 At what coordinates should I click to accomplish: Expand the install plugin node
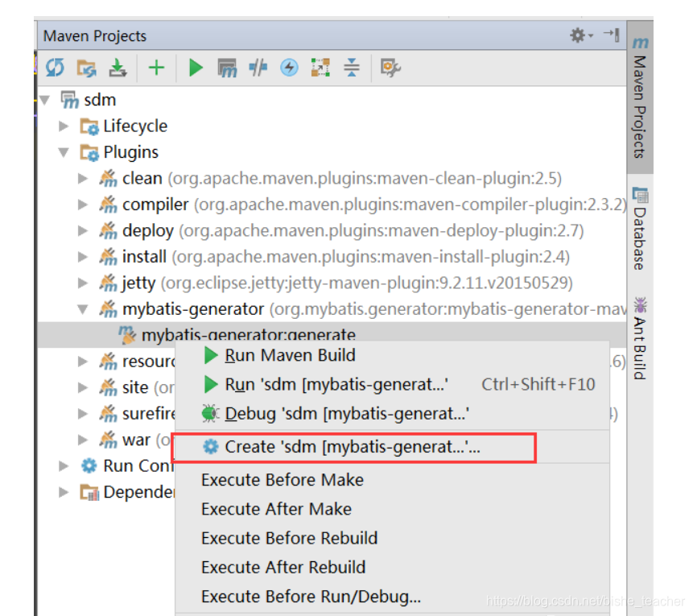(x=83, y=257)
